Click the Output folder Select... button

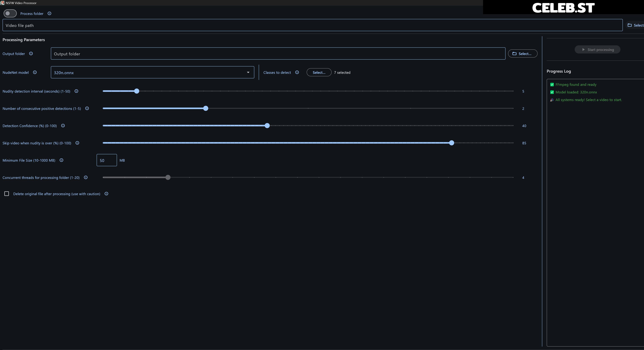[522, 54]
